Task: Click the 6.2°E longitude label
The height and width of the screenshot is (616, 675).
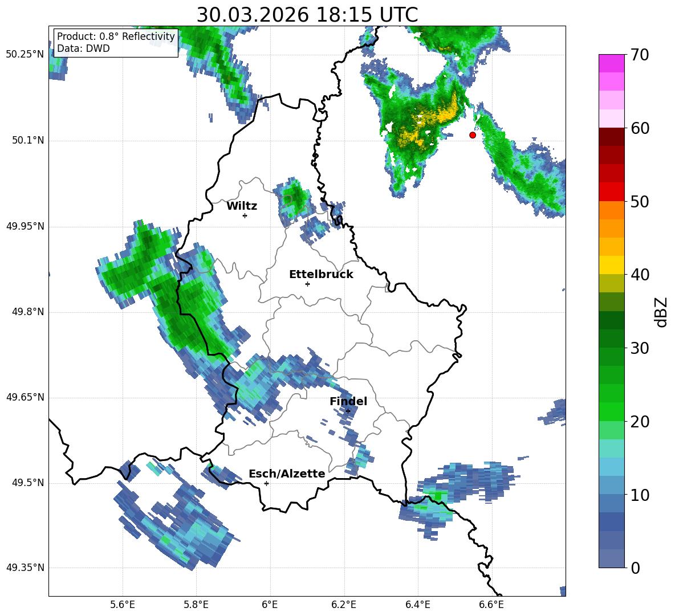Action: pos(344,605)
